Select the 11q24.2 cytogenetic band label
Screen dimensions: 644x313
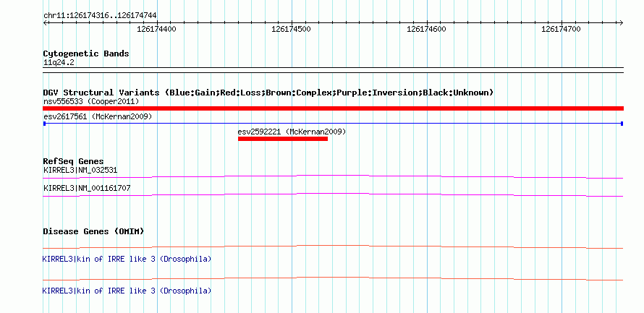59,63
